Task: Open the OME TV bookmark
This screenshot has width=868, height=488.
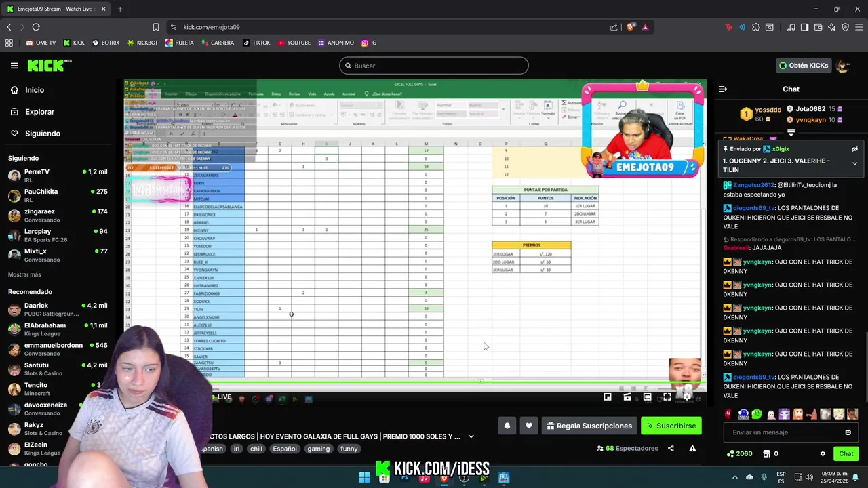Action: [x=41, y=43]
